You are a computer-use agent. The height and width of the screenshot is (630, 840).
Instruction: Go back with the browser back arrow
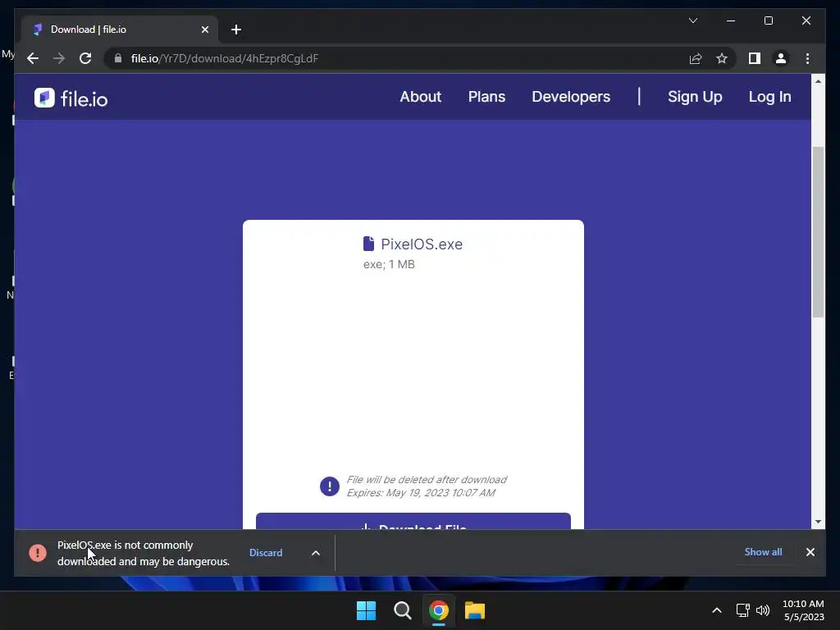pyautogui.click(x=33, y=58)
